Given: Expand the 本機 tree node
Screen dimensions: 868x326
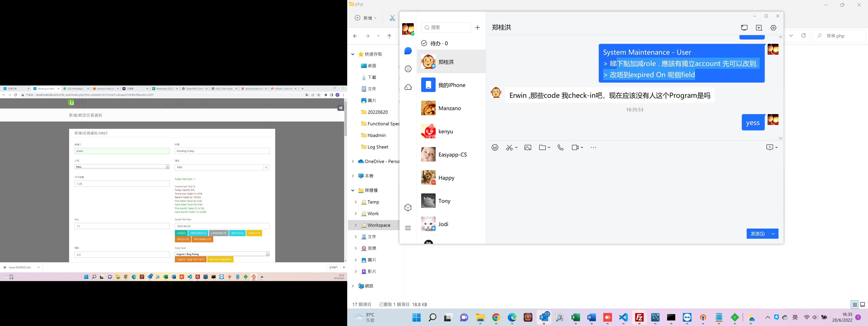Looking at the screenshot, I should (x=353, y=176).
